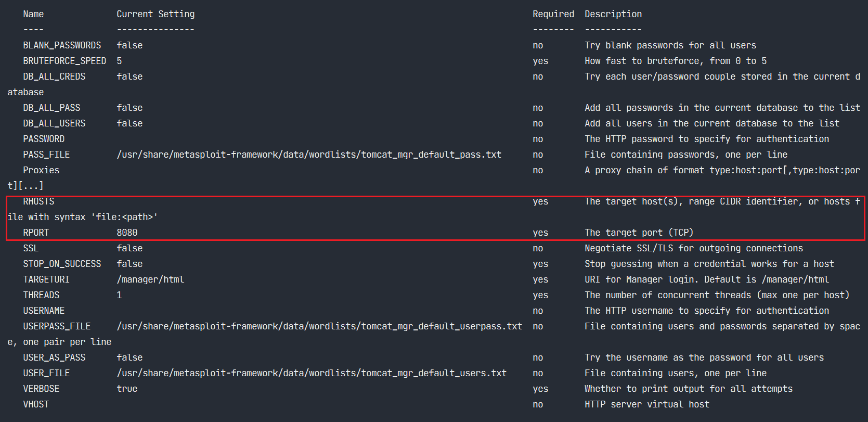Click 'How fast to bruteforce' description
868x422 pixels.
676,61
